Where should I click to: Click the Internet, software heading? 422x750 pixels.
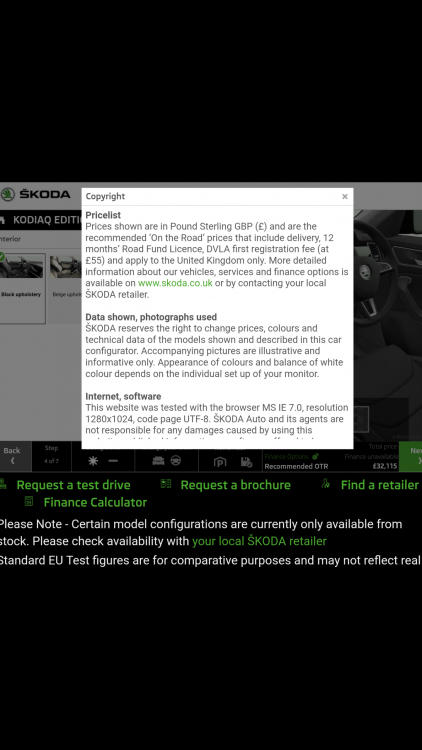[x=123, y=396]
